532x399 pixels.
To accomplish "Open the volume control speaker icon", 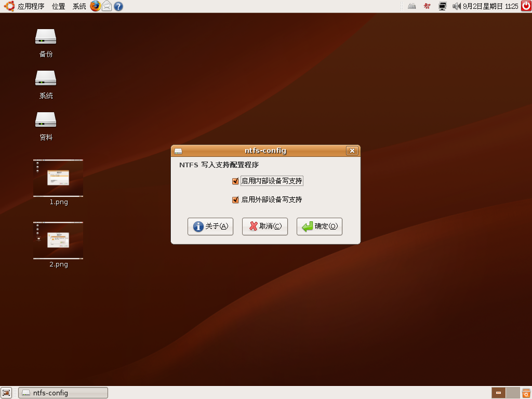I will point(456,6).
